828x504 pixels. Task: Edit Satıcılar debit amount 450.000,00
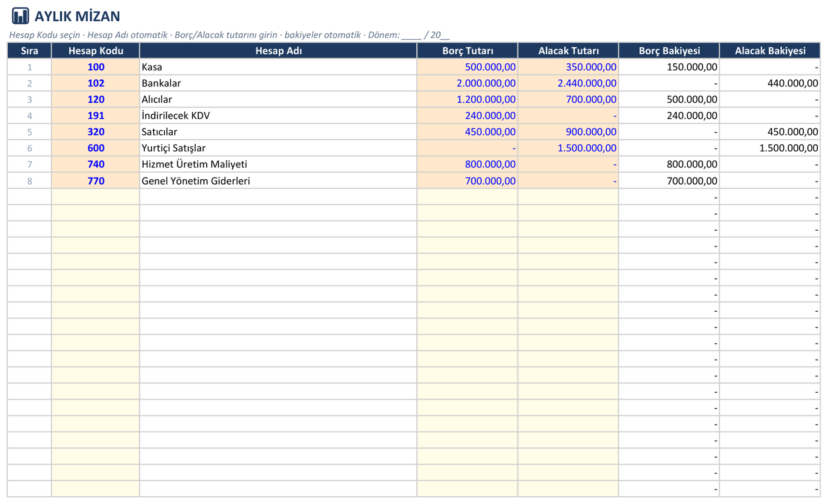468,132
